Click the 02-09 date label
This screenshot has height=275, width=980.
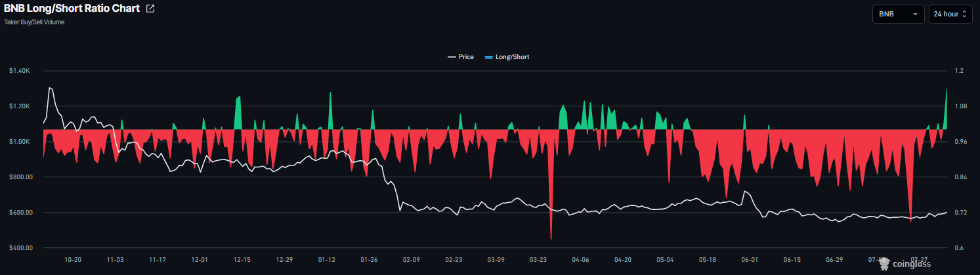coord(412,260)
